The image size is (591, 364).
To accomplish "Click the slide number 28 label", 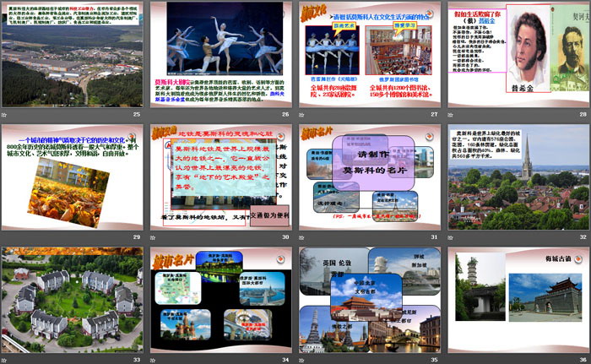I will point(583,114).
